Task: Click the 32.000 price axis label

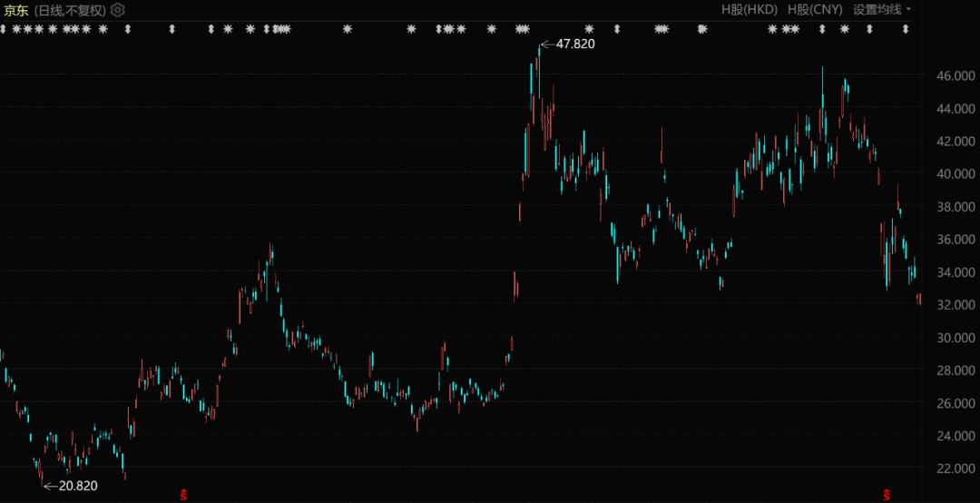Action: pos(957,305)
